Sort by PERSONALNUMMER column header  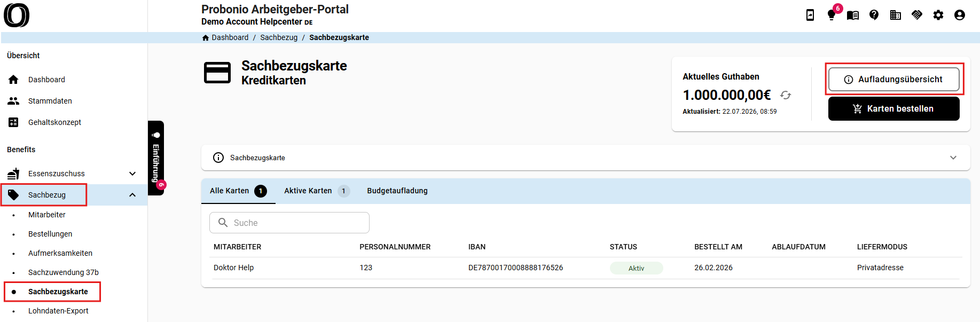pyautogui.click(x=395, y=247)
